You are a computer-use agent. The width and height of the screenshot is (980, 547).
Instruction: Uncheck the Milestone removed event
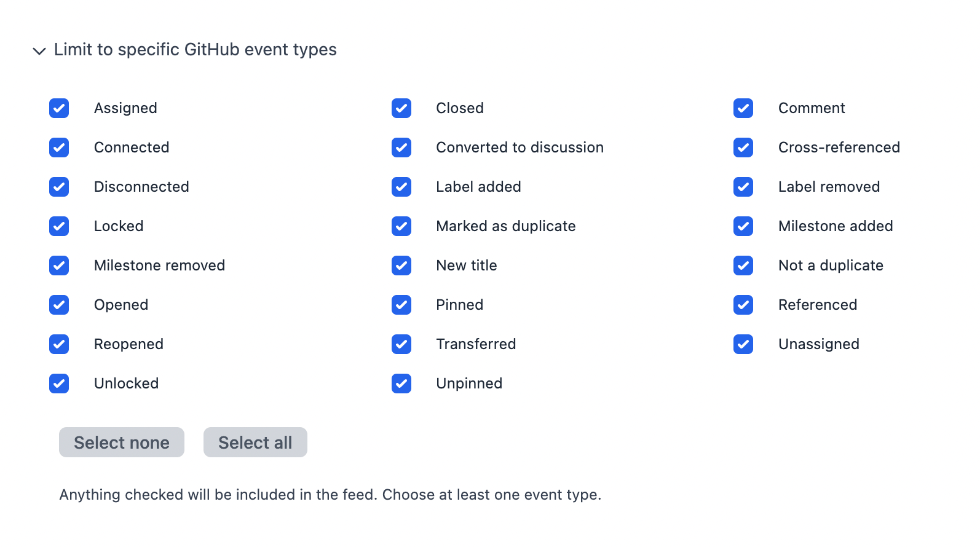tap(59, 266)
